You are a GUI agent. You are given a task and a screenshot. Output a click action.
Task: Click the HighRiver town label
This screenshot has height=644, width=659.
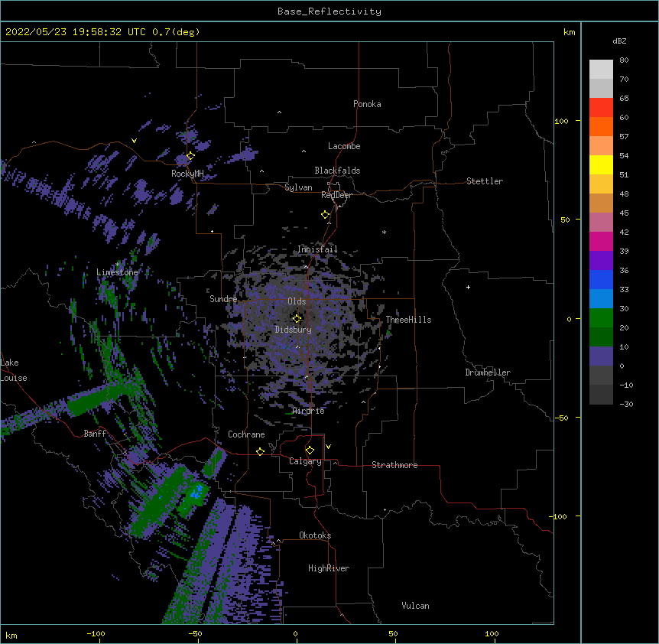point(329,568)
